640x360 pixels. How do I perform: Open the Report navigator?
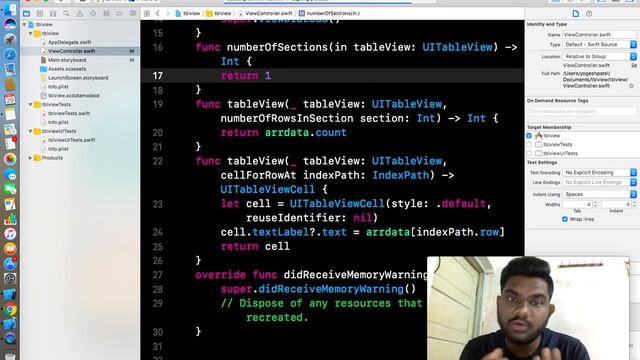pyautogui.click(x=133, y=13)
